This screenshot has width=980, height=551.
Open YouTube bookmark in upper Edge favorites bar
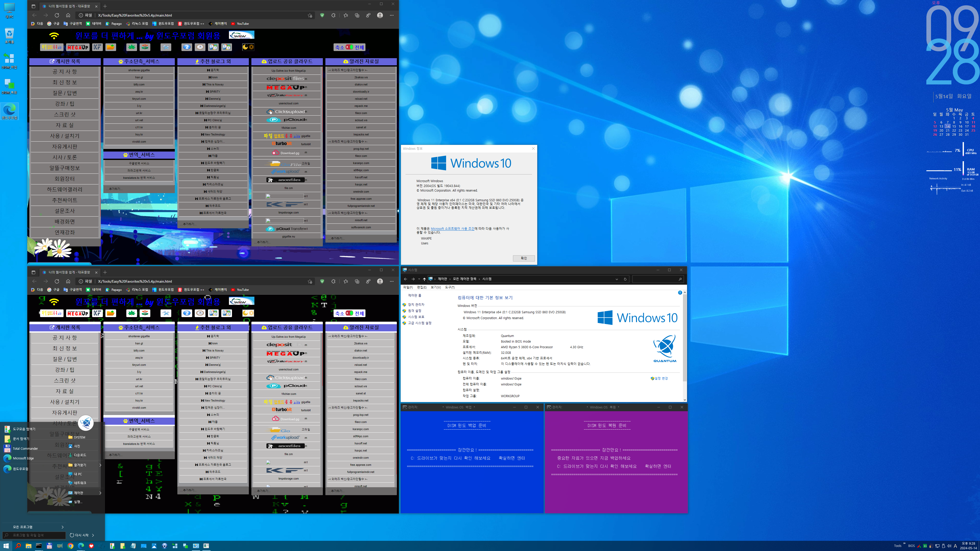(x=240, y=23)
